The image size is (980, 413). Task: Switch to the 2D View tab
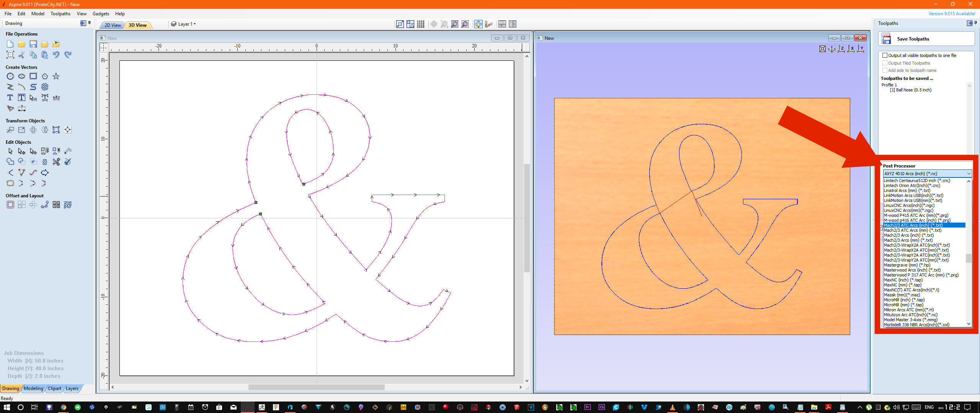(113, 25)
